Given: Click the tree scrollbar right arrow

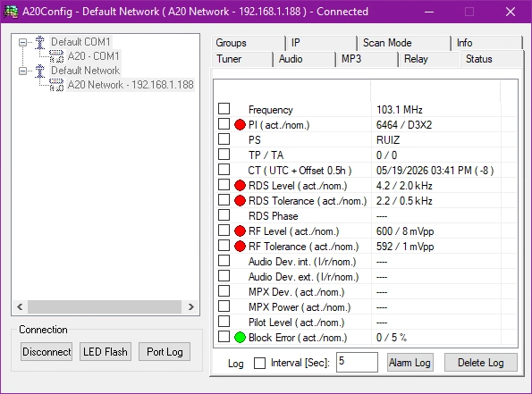Looking at the screenshot, I should click(x=191, y=306).
